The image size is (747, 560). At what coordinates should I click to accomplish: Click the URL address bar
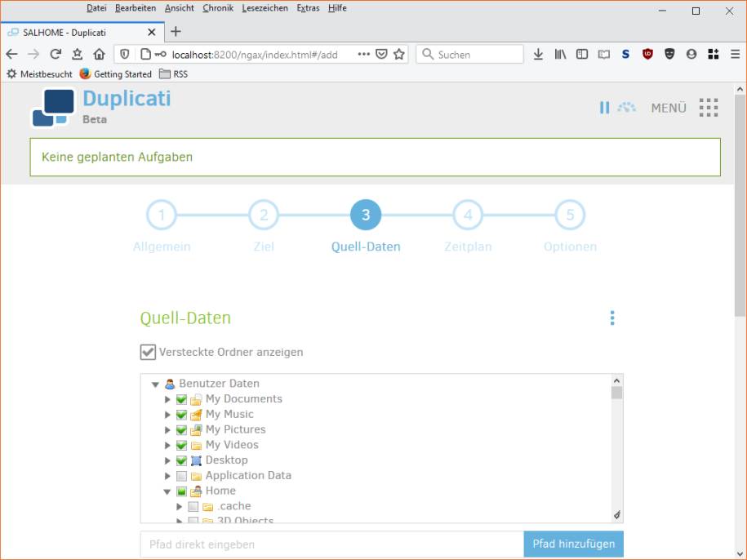[x=261, y=54]
